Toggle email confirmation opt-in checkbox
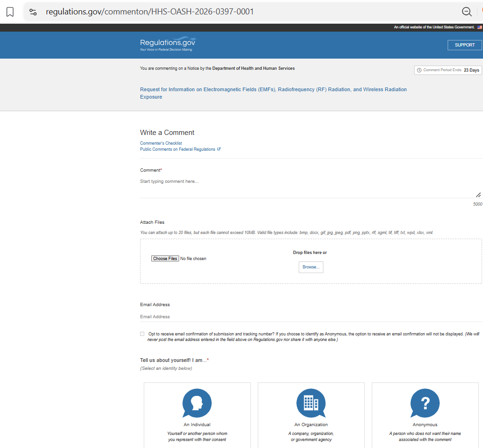The image size is (483, 448). point(142,334)
